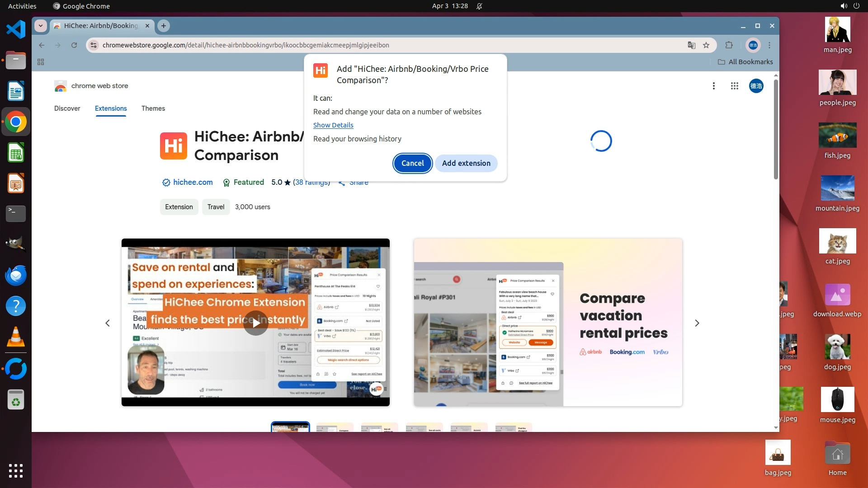The width and height of the screenshot is (868, 488).
Task: Cancel the extension install dialog
Action: point(412,163)
